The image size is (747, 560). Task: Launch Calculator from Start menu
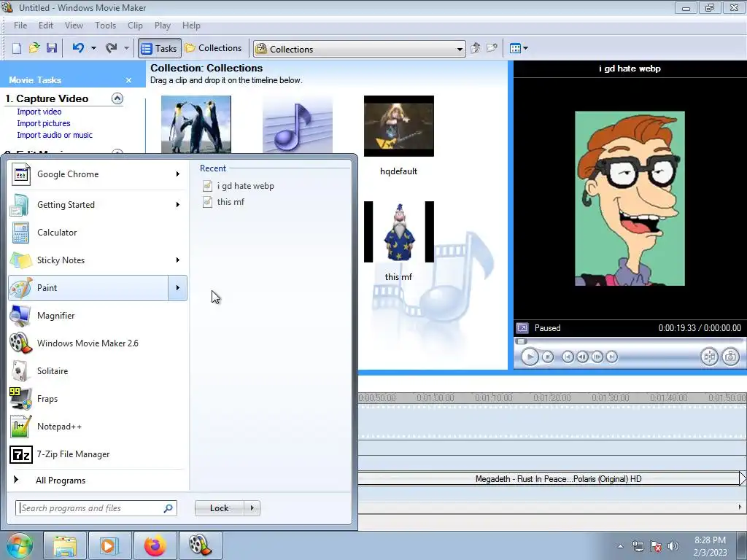(98, 233)
